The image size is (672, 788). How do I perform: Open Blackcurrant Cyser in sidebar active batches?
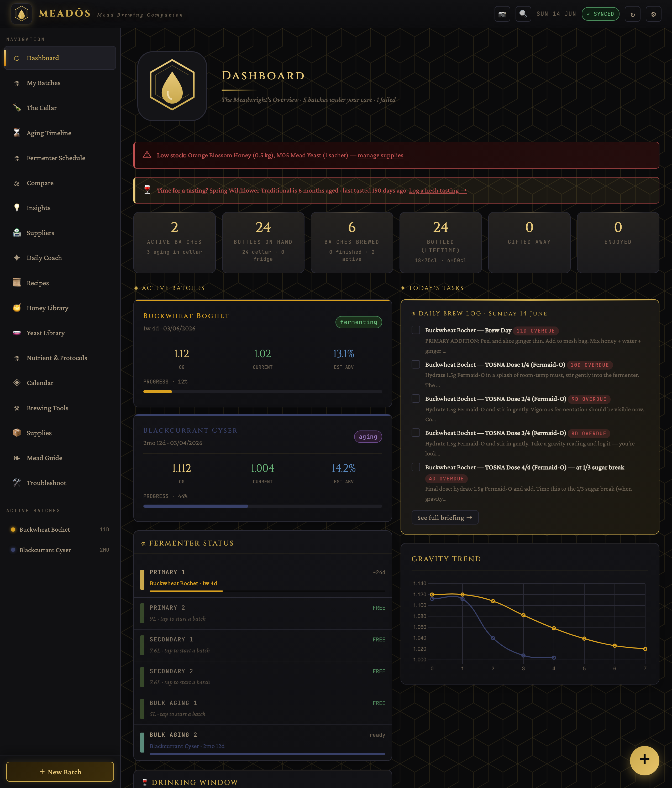tap(60, 550)
